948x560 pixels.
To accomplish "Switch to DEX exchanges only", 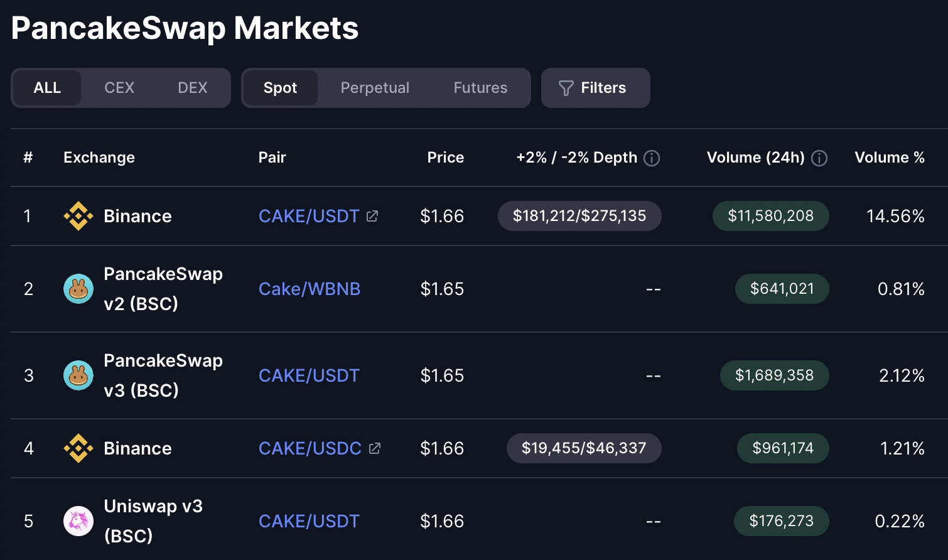I will point(192,88).
